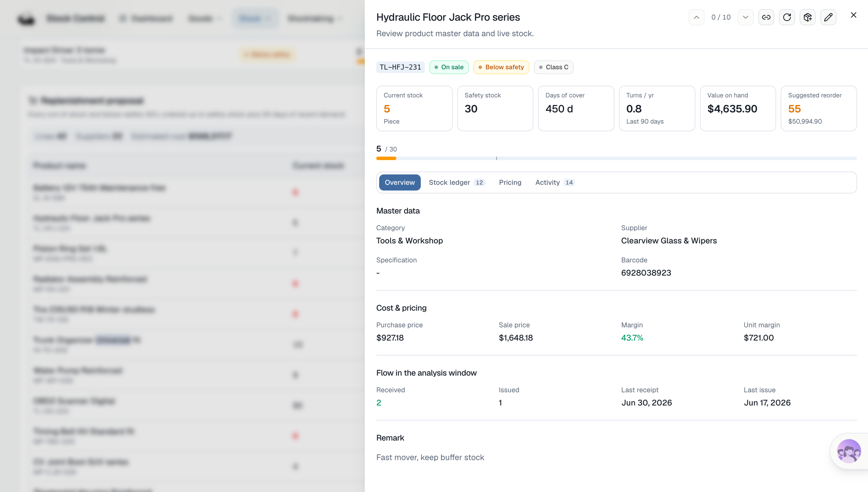Close the product detail panel

853,15
